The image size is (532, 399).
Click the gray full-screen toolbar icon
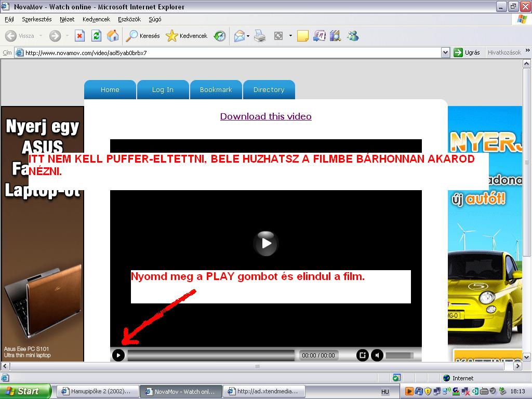(278, 36)
